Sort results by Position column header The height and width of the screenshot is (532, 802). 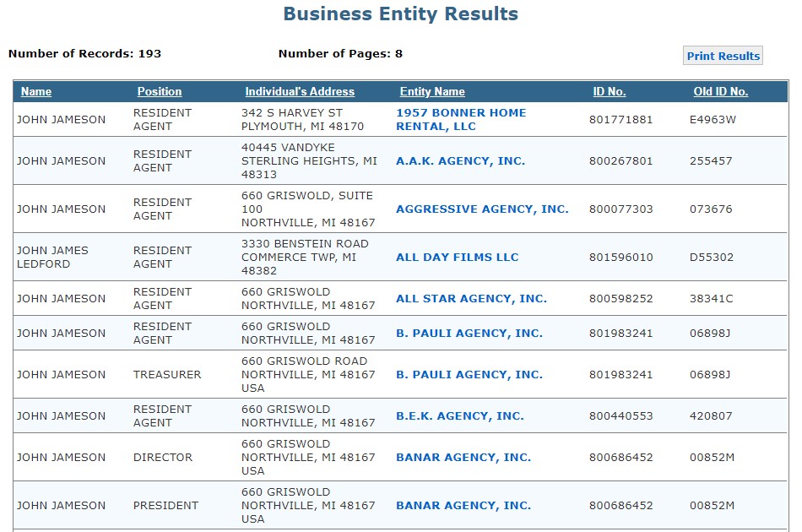tap(159, 91)
